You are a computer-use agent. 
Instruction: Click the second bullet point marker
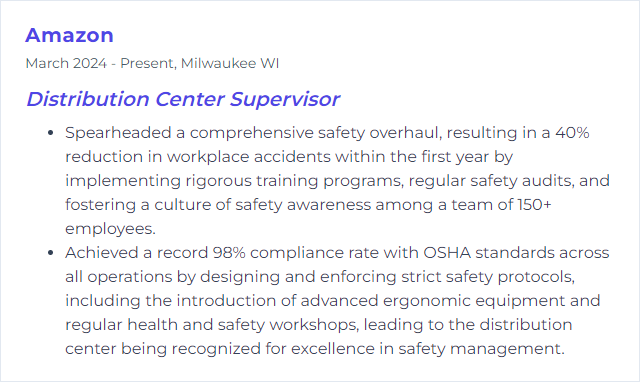point(51,253)
